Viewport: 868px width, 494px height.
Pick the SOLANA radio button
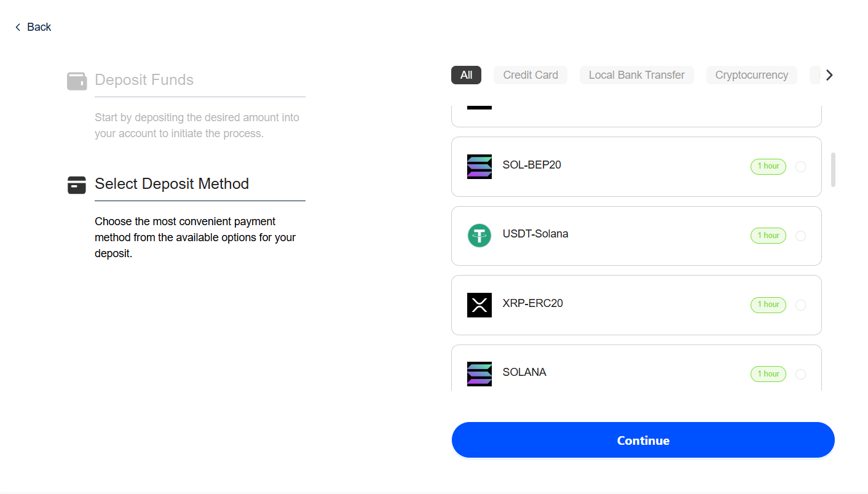[800, 374]
